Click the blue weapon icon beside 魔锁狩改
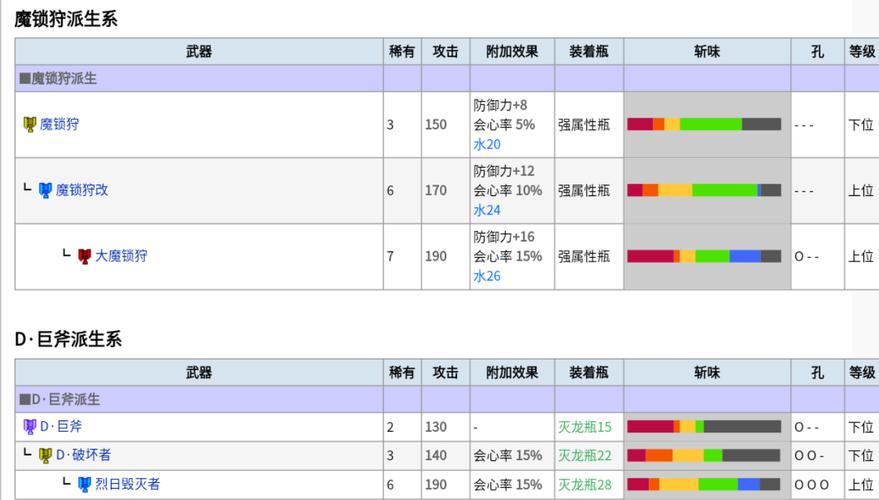Image resolution: width=879 pixels, height=500 pixels. (x=45, y=191)
